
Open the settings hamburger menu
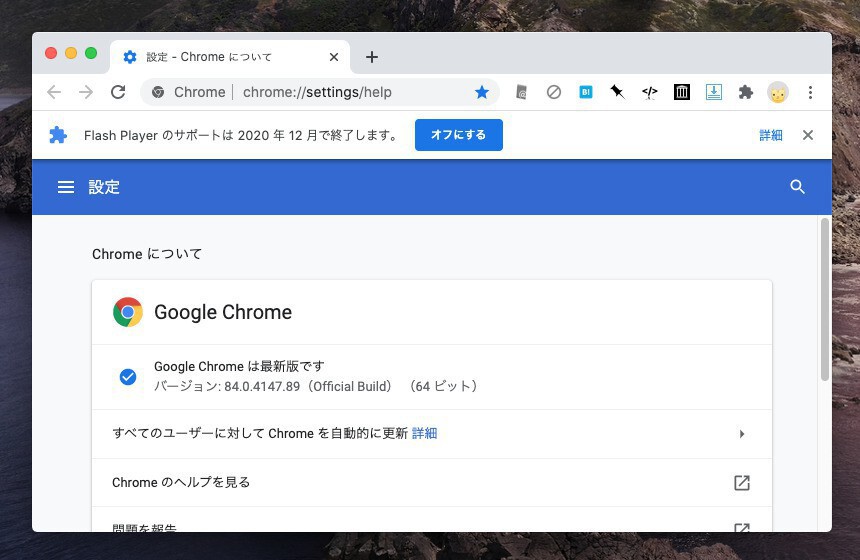coord(66,187)
